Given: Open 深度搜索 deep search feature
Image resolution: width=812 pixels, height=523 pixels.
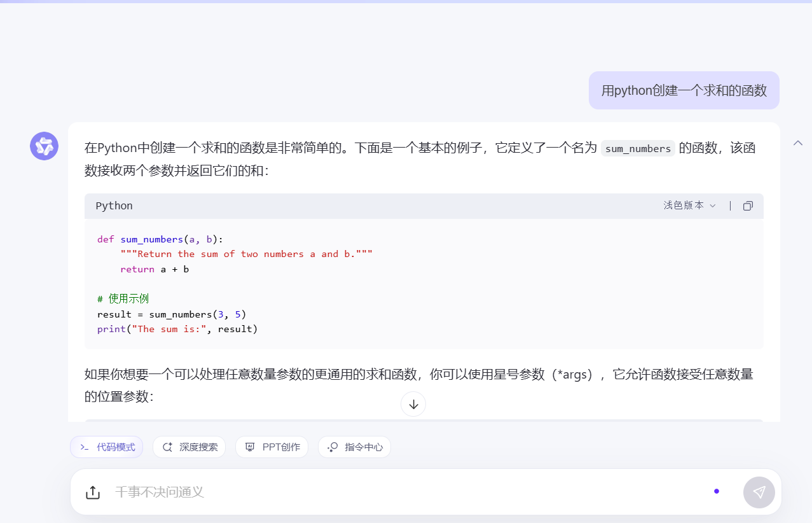Looking at the screenshot, I should tap(189, 447).
